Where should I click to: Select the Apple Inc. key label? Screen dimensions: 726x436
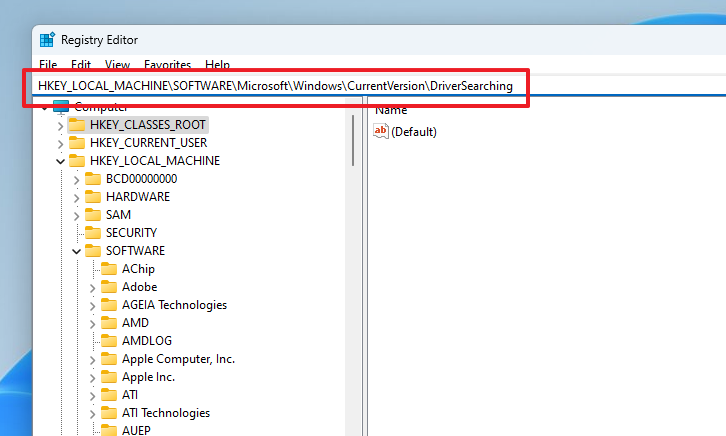[148, 377]
